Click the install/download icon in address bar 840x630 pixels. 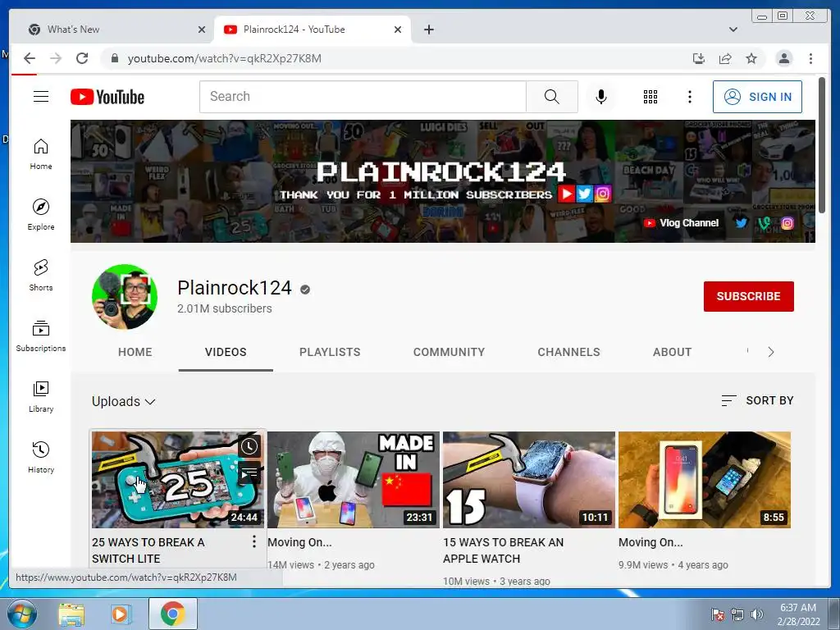[x=699, y=58]
